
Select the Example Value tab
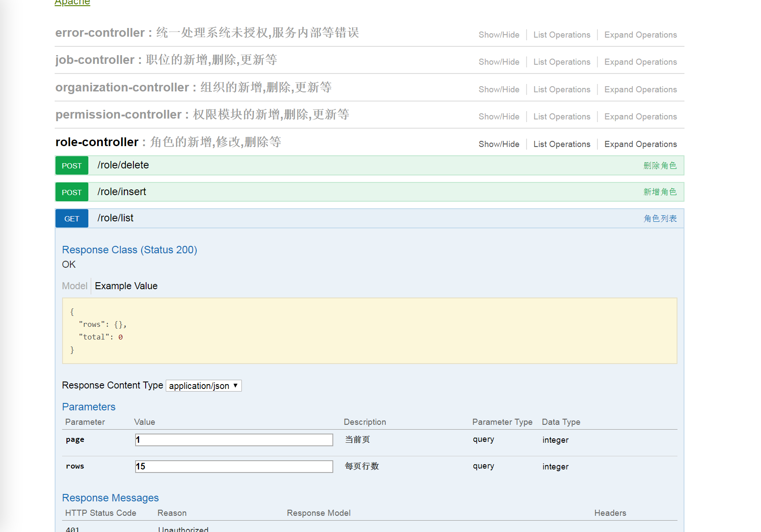point(126,286)
